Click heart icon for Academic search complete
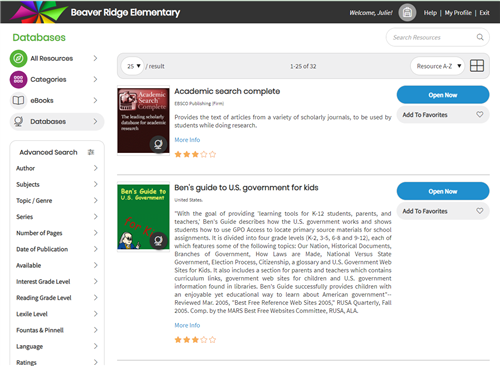The height and width of the screenshot is (366, 500). coord(480,114)
